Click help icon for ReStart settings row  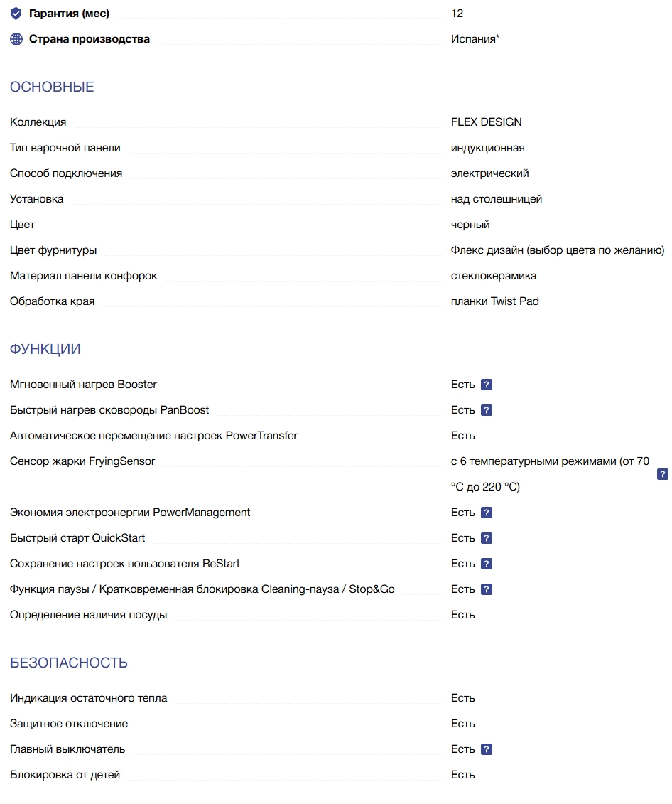pyautogui.click(x=487, y=564)
